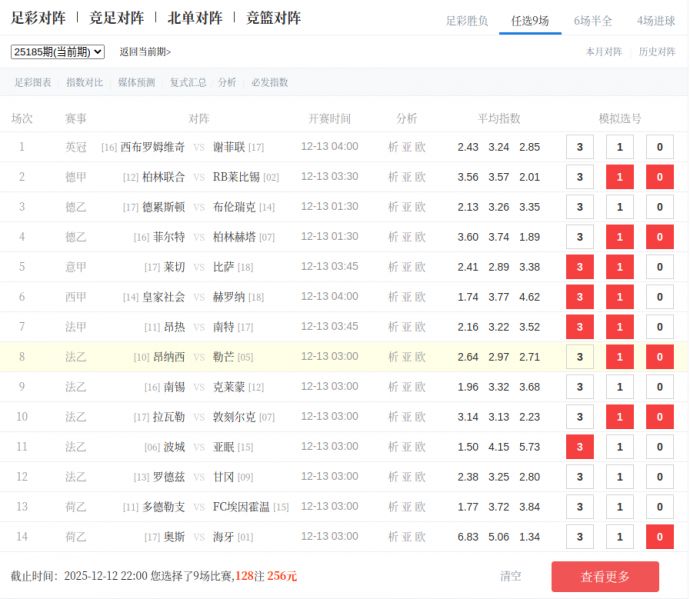
Task: Select the 足彩胜负 tab
Action: click(467, 20)
